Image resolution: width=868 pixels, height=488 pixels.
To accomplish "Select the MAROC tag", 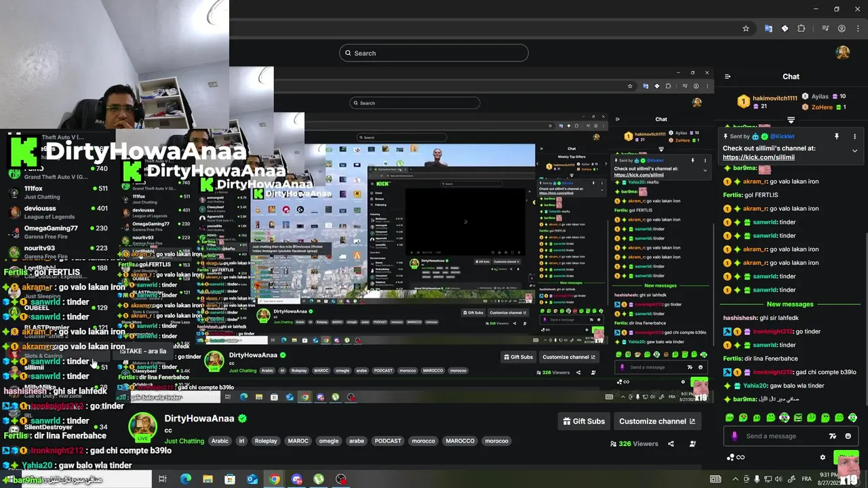I will (298, 441).
